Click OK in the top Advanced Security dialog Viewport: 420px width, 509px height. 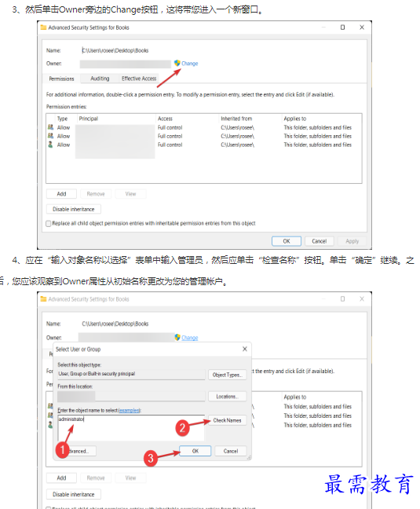(287, 241)
